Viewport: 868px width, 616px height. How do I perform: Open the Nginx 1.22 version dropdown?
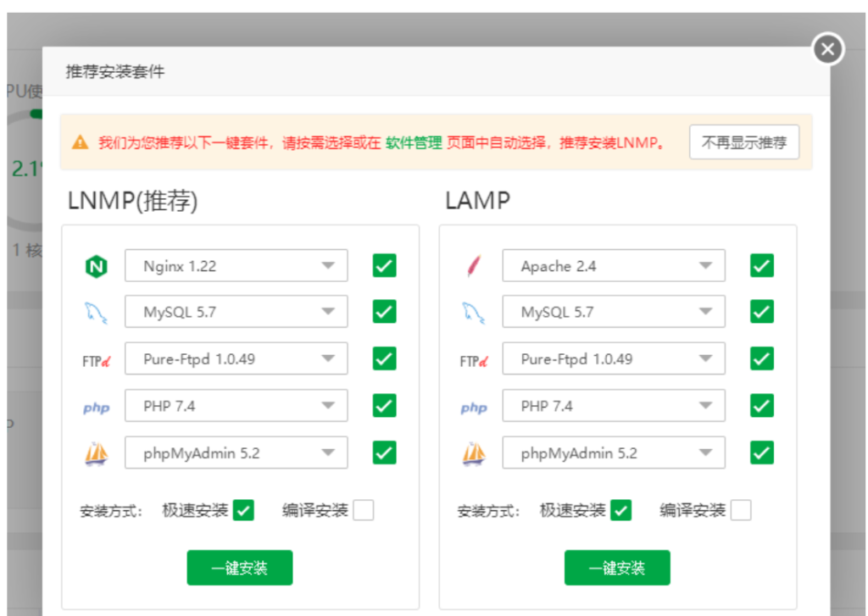pos(236,266)
